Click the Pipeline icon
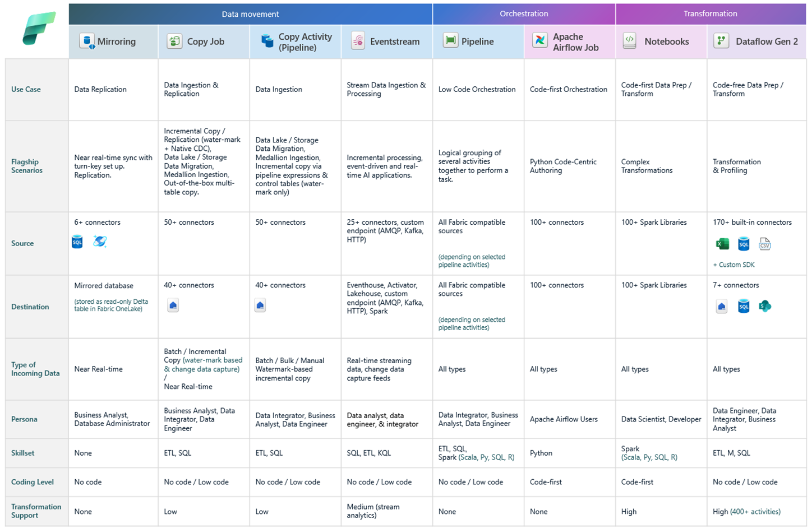 (450, 41)
